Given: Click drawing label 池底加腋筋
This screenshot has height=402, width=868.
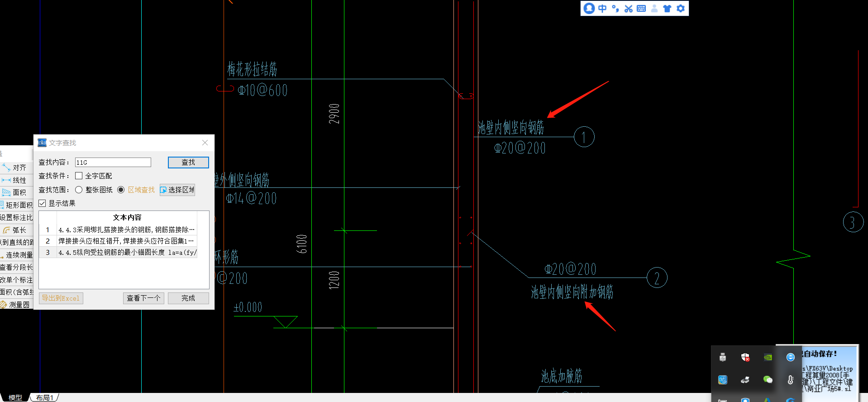Looking at the screenshot, I should 562,376.
